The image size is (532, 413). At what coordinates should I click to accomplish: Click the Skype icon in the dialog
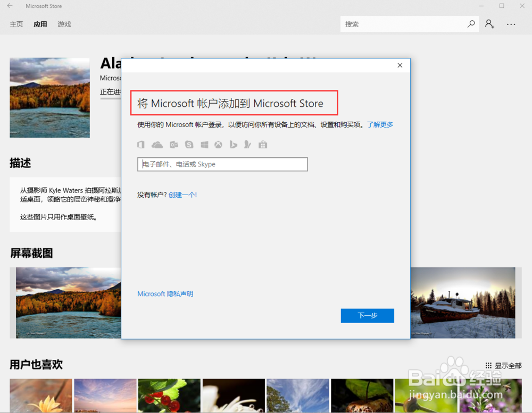click(189, 144)
